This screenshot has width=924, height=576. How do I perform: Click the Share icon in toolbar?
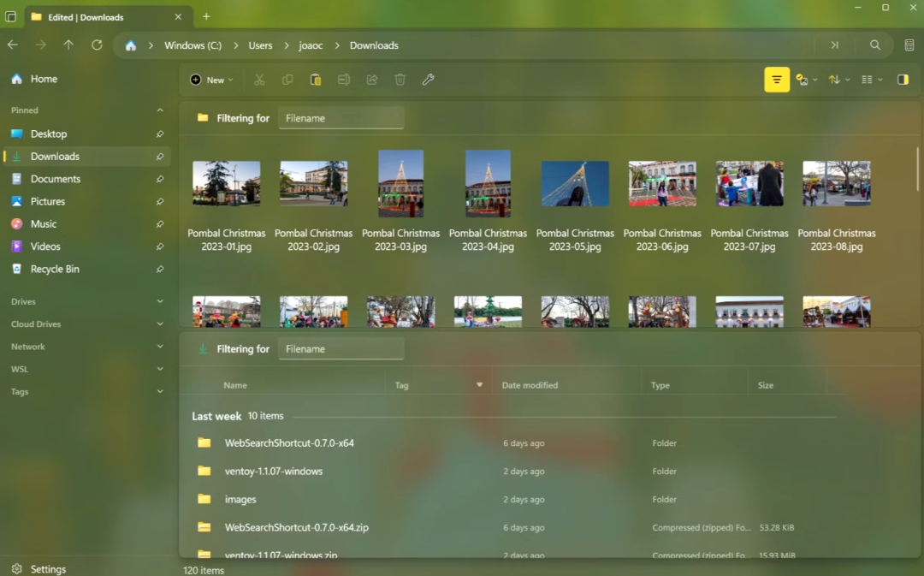[x=372, y=80]
